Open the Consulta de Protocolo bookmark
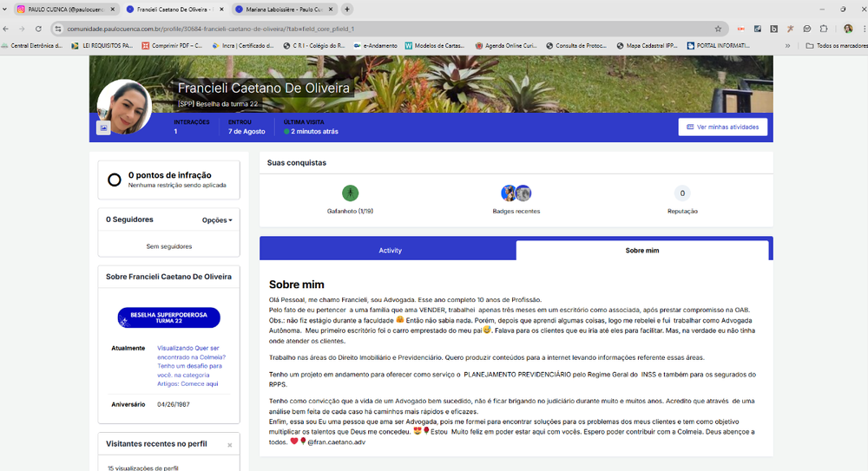Screen dimensions: 868x471 point(576,46)
